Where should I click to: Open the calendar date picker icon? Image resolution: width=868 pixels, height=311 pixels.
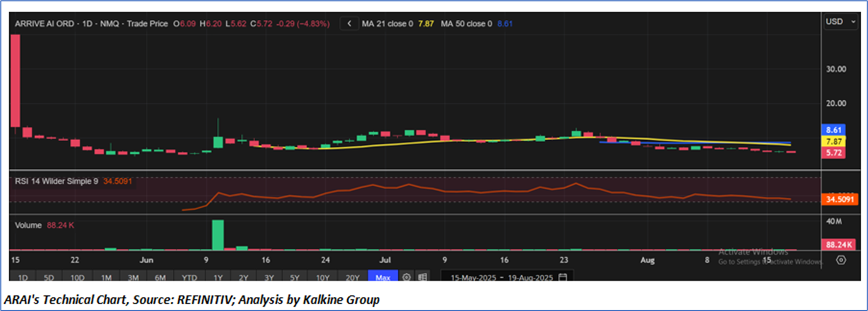tap(562, 277)
